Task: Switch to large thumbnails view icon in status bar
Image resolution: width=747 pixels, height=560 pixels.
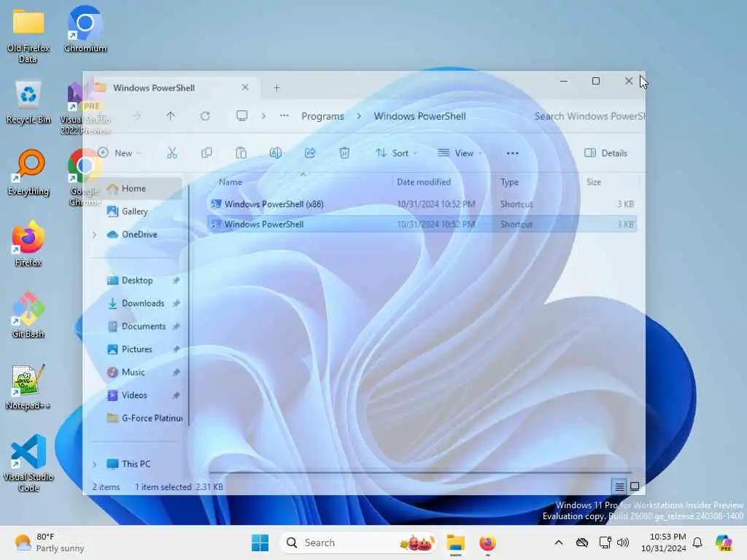Action: [x=635, y=486]
